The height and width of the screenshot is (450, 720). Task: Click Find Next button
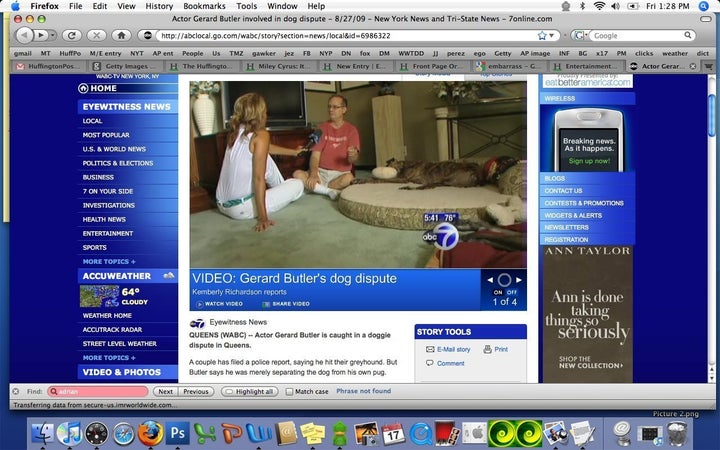(x=165, y=392)
